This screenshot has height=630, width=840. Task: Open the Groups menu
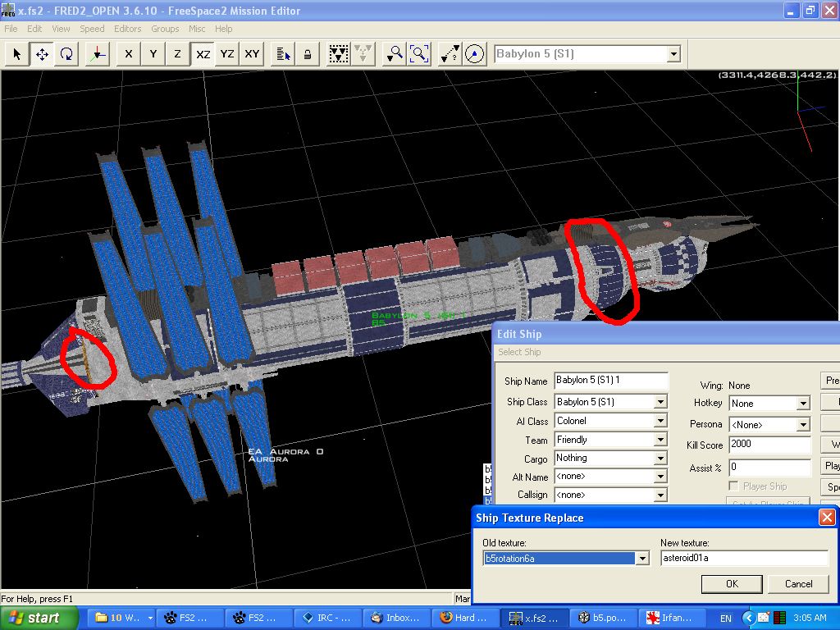pos(164,29)
